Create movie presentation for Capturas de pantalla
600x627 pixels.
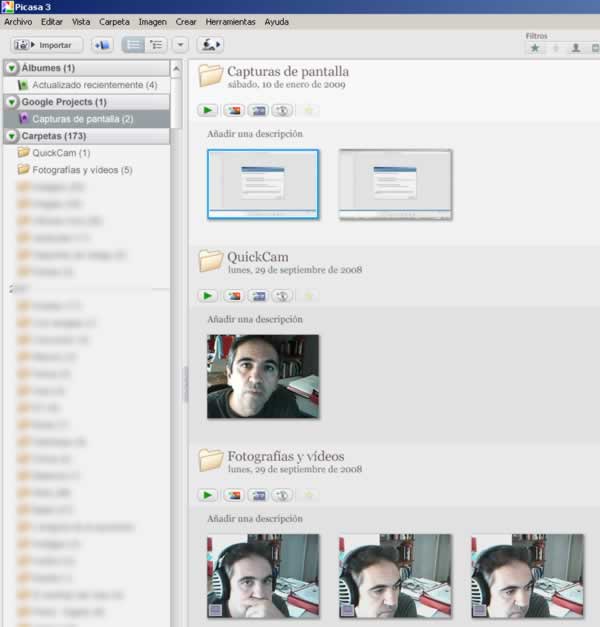[258, 110]
